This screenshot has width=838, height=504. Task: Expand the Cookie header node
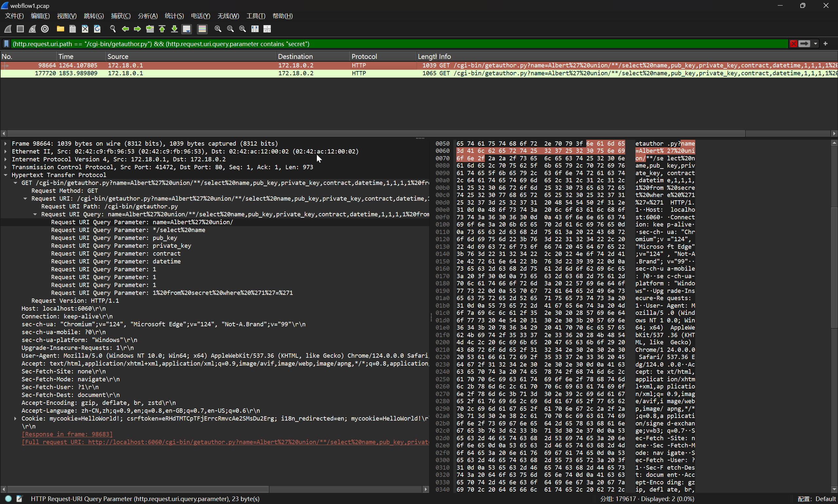15,418
